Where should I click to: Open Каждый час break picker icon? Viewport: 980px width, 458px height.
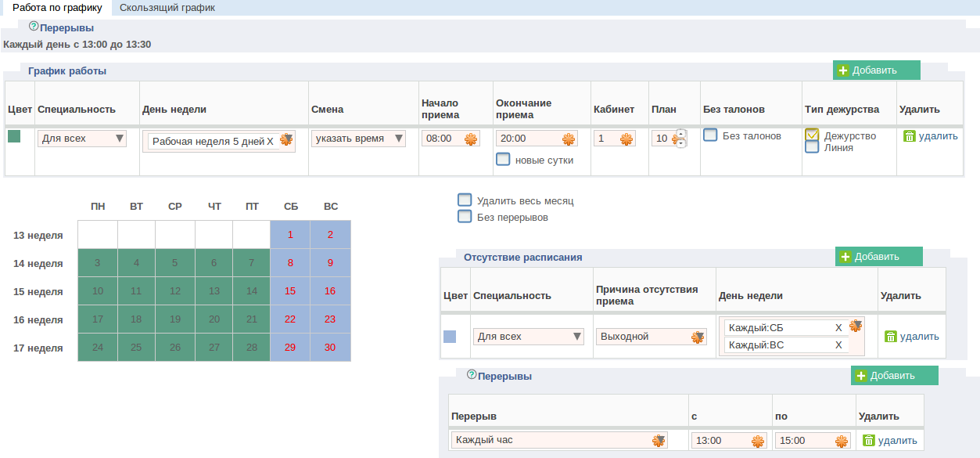click(659, 441)
